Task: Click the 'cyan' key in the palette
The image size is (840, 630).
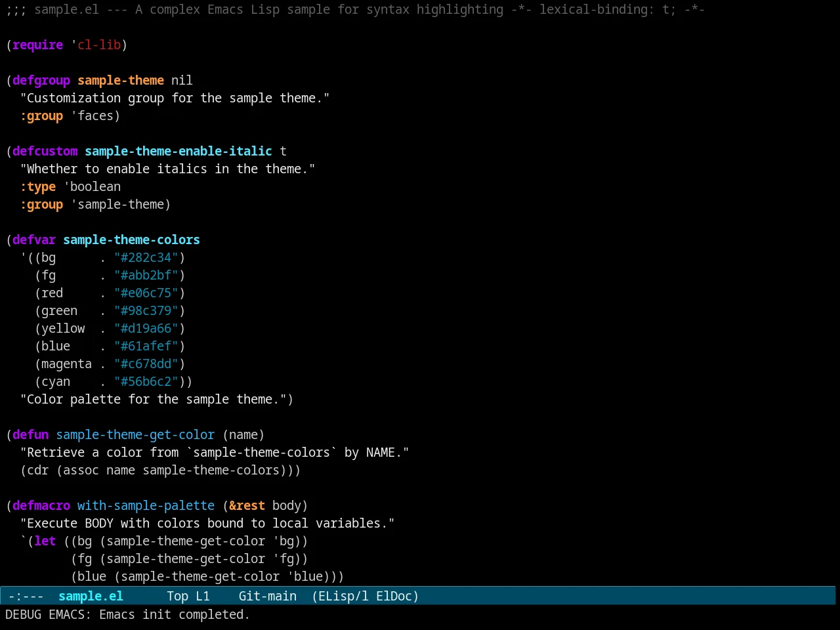Action: [x=56, y=381]
